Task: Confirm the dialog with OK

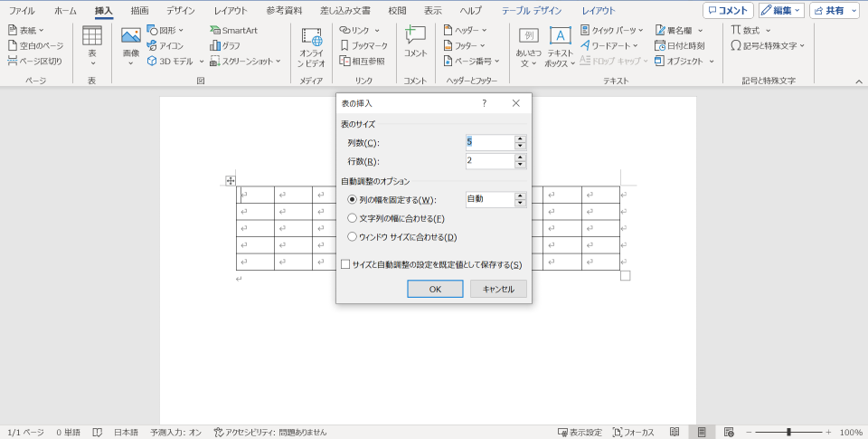Action: coord(435,289)
